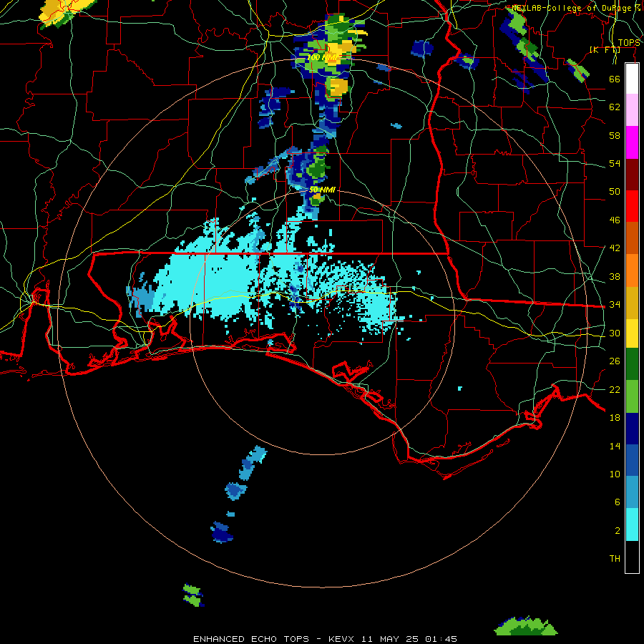The image size is (644, 644).
Task: Click the "54" legend value
Action: [x=615, y=163]
